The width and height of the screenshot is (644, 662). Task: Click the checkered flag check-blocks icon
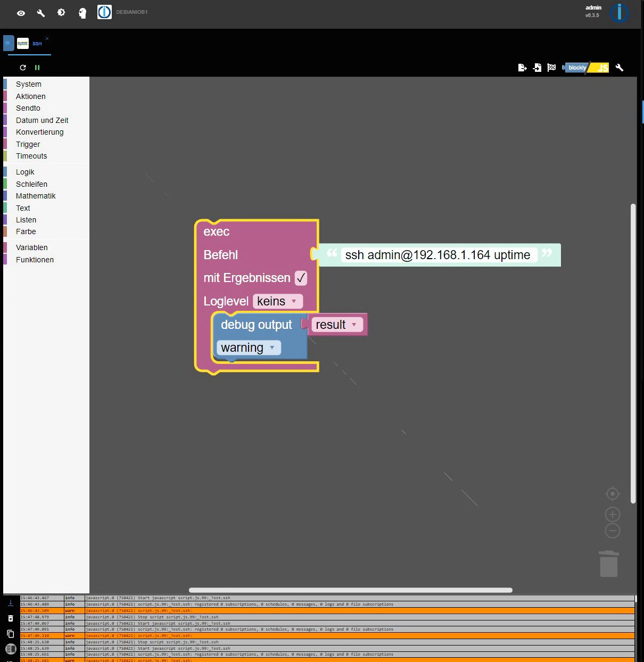click(x=552, y=68)
